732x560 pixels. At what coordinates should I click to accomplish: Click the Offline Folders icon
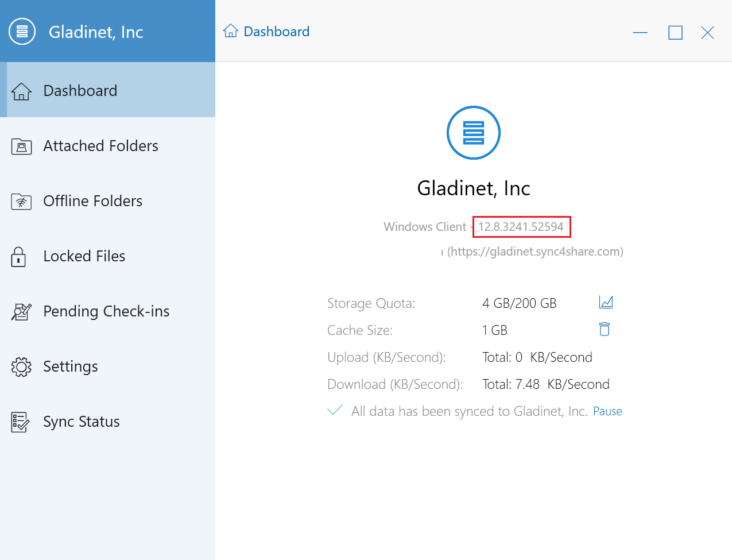(x=21, y=202)
